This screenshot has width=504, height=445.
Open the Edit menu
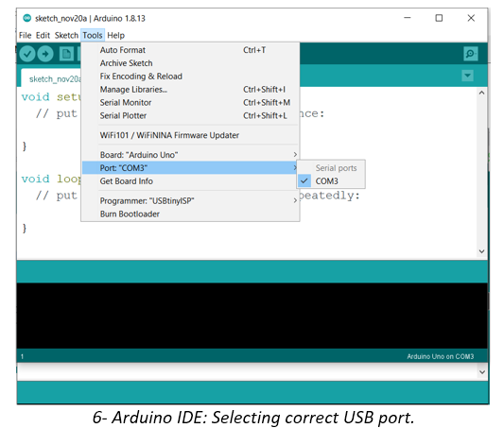(43, 35)
